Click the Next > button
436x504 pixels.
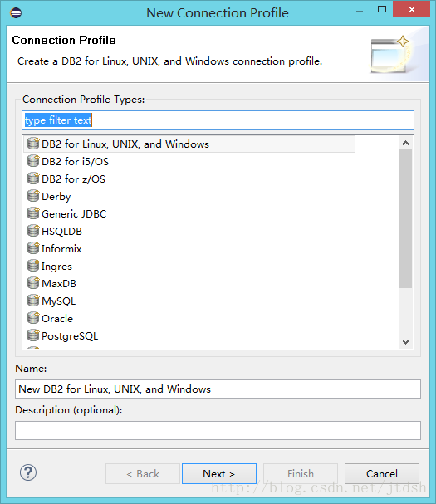coord(219,473)
